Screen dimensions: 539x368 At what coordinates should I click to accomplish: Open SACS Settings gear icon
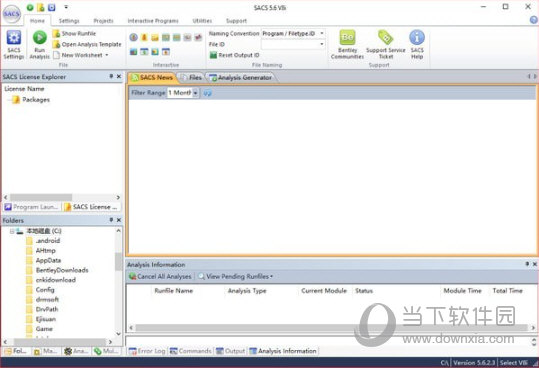tap(14, 37)
